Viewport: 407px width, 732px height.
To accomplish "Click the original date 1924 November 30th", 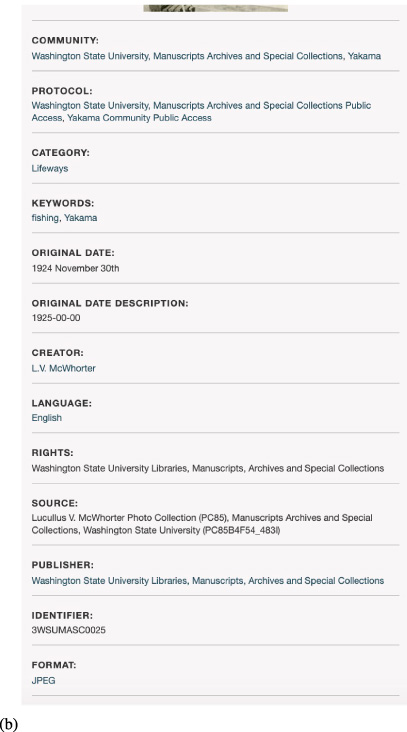I will coord(75,268).
